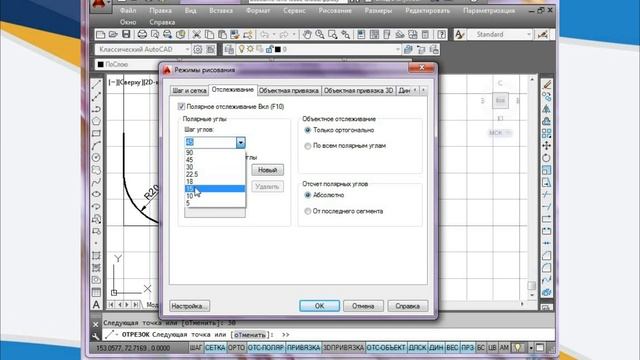Pick 15 in the angle step list
Screen dimensions: 640x360
pyautogui.click(x=215, y=189)
